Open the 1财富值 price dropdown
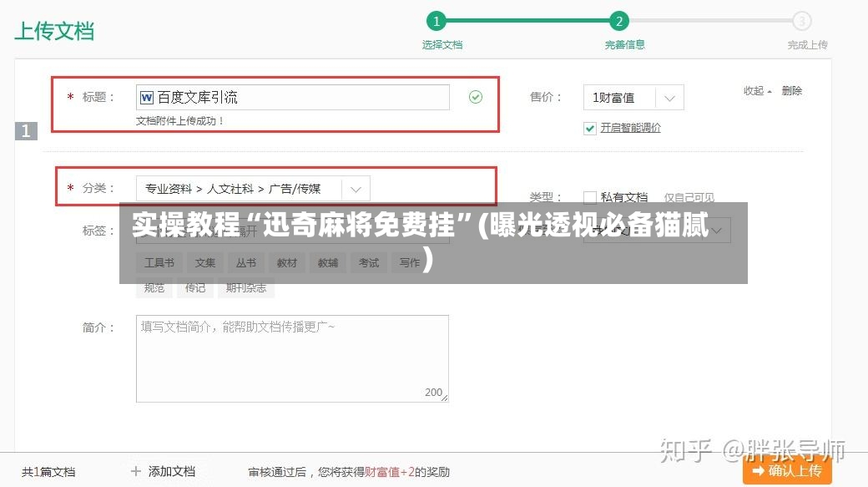This screenshot has height=487, width=868. pyautogui.click(x=633, y=98)
